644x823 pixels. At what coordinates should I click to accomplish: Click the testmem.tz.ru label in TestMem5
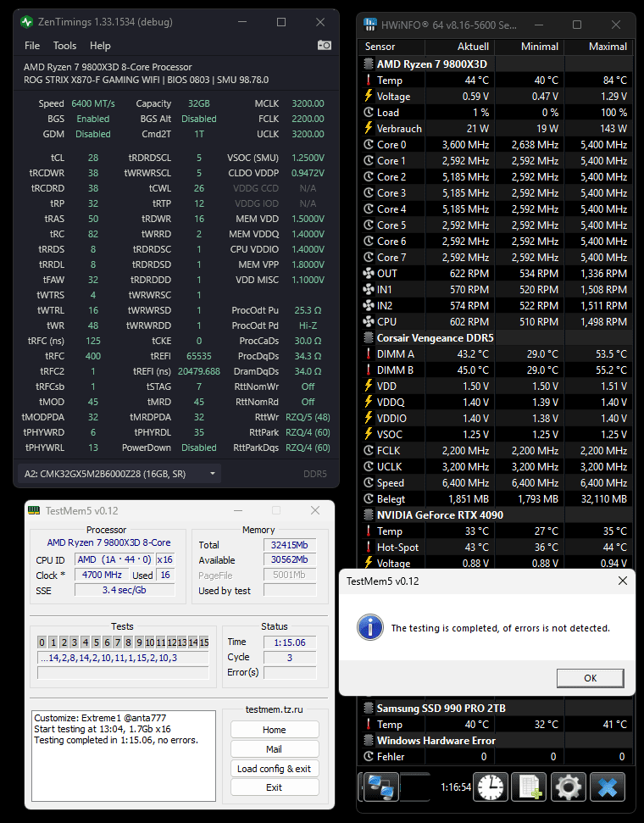coord(274,709)
